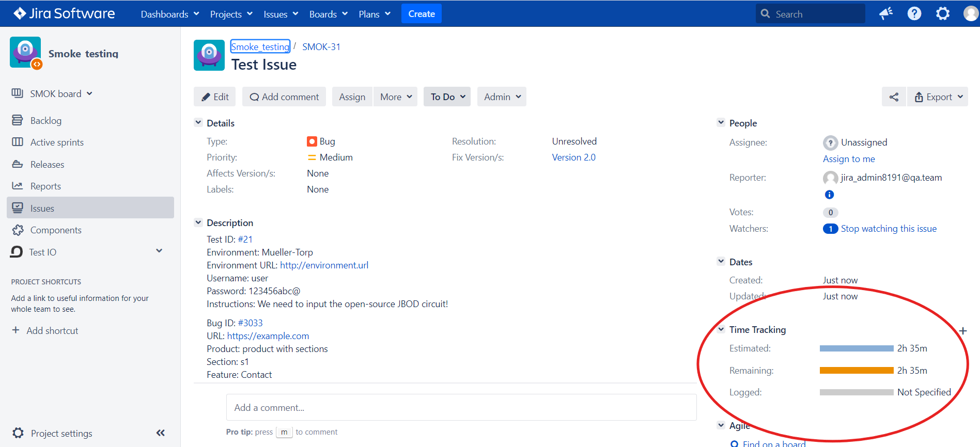Click the Project settings gear icon

tap(18, 433)
